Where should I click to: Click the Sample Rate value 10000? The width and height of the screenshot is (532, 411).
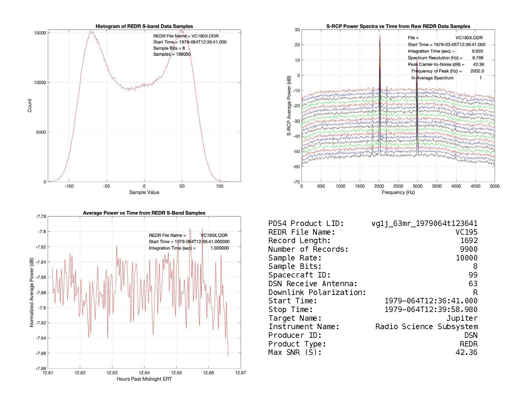click(467, 258)
